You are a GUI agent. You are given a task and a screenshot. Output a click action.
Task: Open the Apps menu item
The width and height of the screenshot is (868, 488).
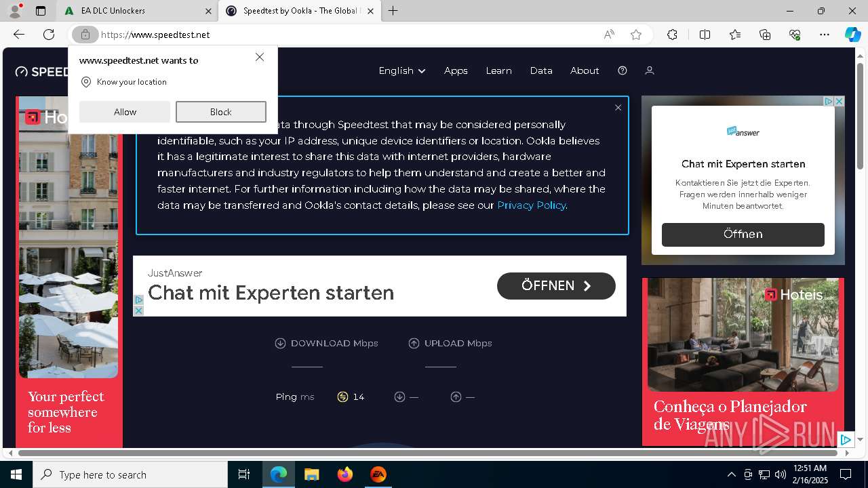(x=456, y=70)
